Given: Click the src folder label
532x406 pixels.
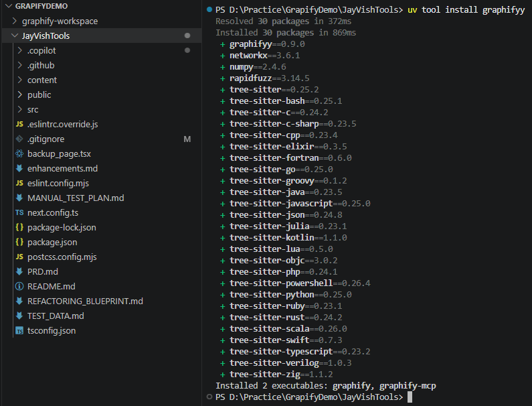Looking at the screenshot, I should (33, 110).
